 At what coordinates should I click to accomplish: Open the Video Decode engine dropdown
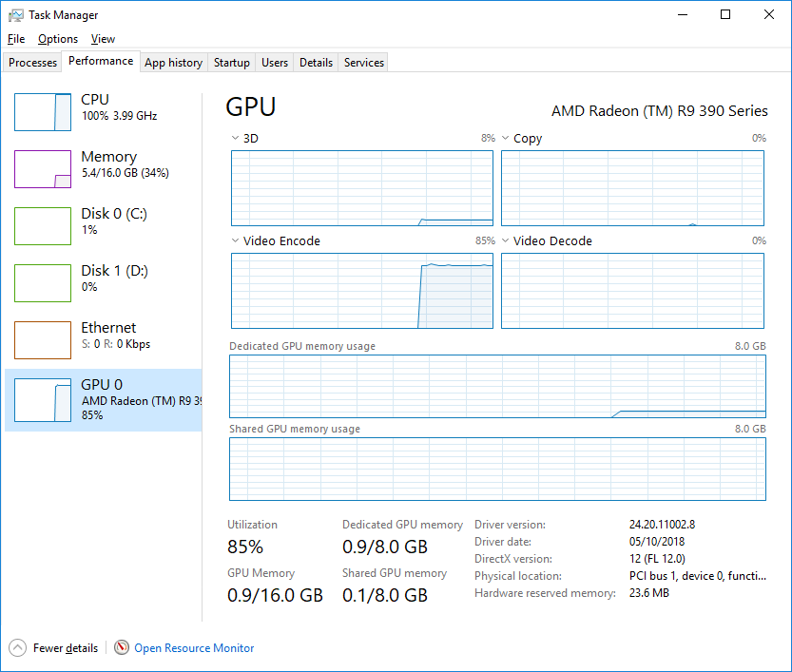pos(506,240)
